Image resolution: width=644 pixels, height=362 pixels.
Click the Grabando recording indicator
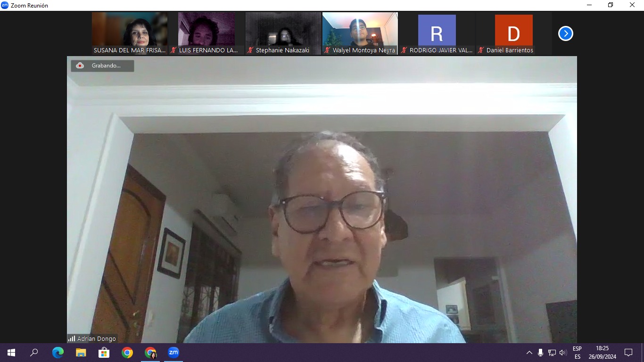pos(102,66)
